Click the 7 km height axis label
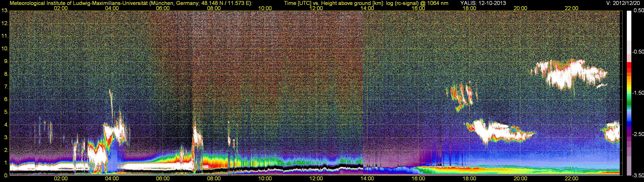Viewport: 644px width, 182px height. 6,87
